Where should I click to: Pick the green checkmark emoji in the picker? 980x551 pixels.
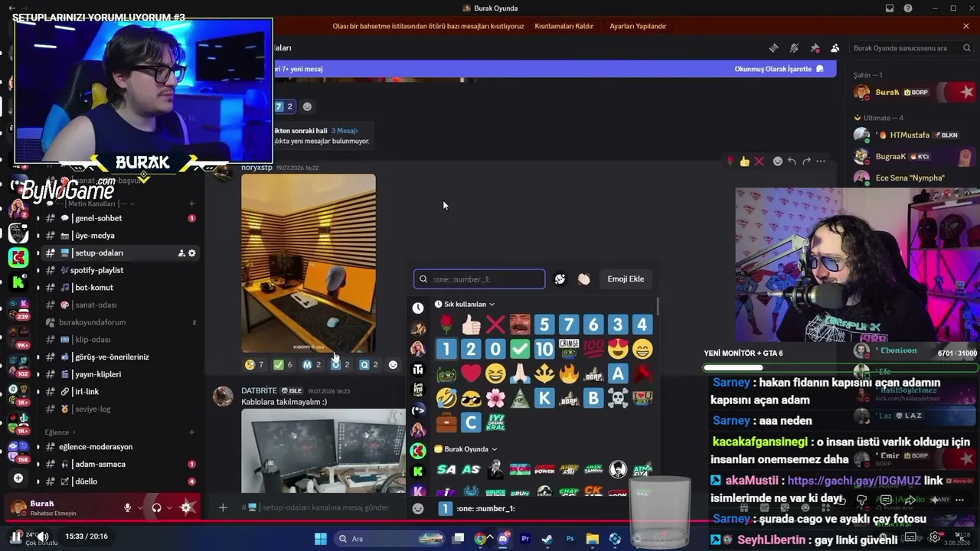click(520, 349)
